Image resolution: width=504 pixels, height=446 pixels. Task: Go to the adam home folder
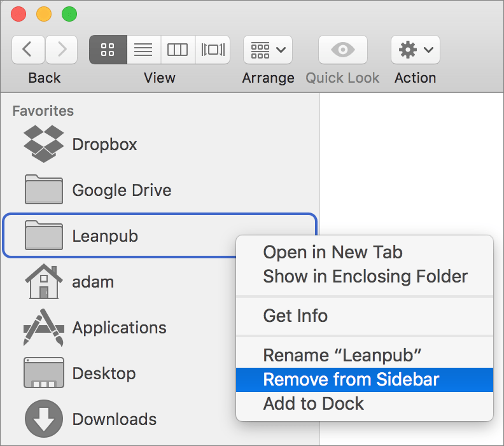[x=93, y=282]
